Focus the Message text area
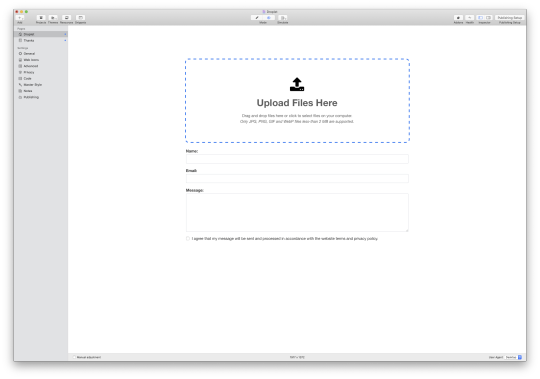 [x=297, y=212]
